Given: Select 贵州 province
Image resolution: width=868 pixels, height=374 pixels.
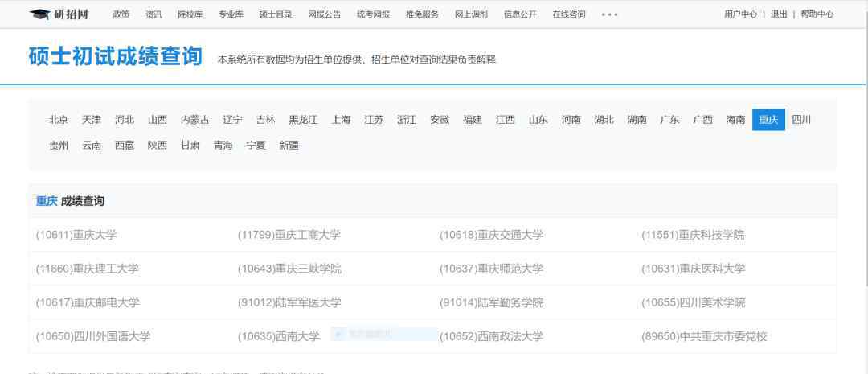Looking at the screenshot, I should pyautogui.click(x=59, y=146).
